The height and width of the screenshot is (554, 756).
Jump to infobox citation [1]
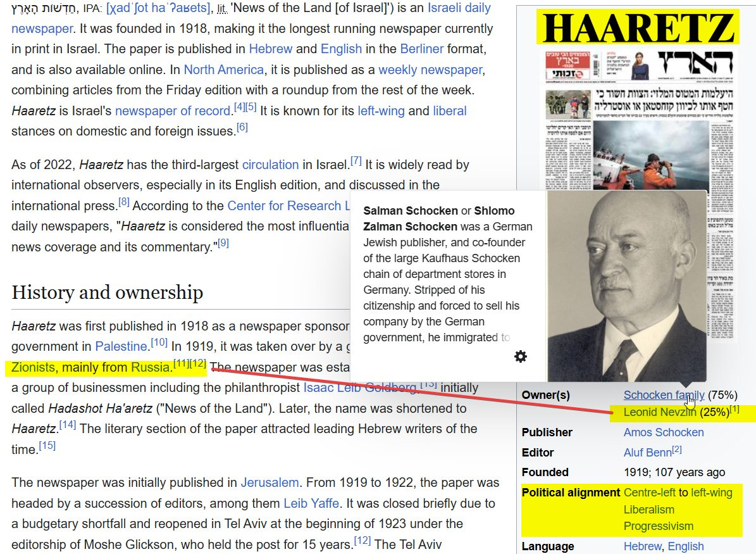[x=734, y=409]
